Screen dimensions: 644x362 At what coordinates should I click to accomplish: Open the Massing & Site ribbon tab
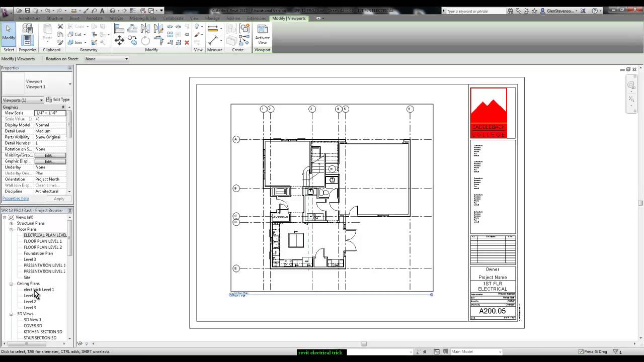pos(143,18)
